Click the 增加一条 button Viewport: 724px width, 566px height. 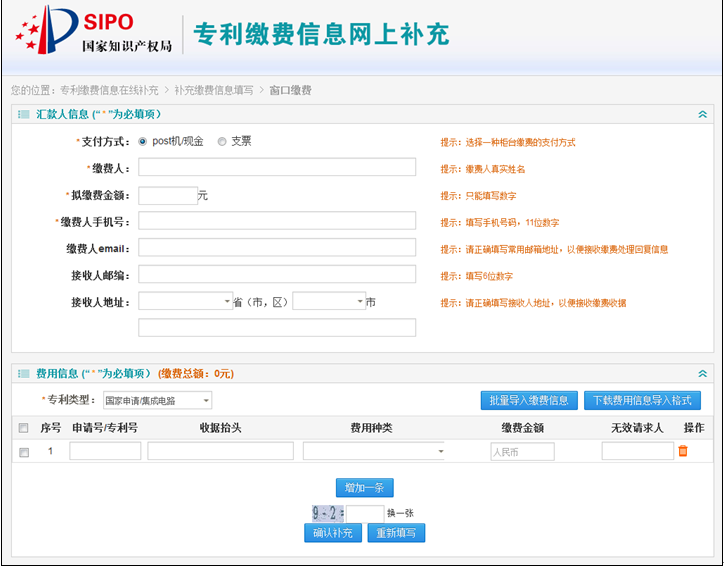[x=365, y=488]
